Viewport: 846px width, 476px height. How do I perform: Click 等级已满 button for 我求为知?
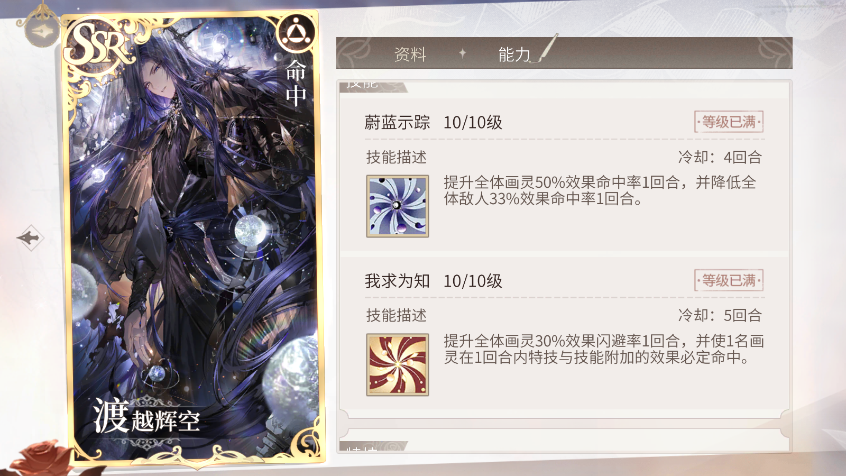click(728, 281)
